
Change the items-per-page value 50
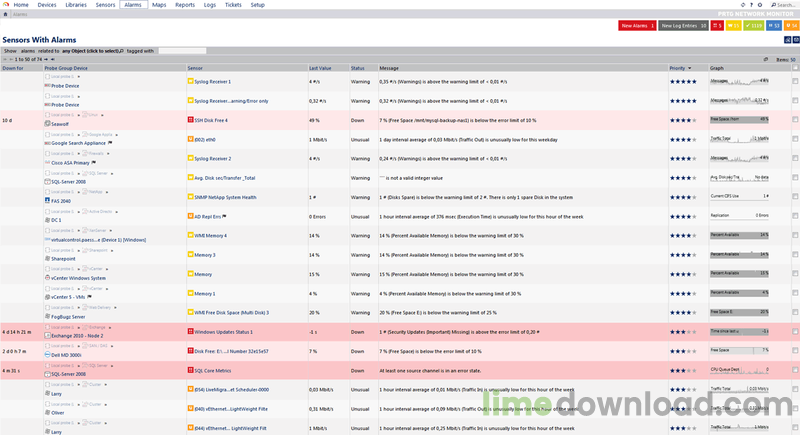[792, 59]
